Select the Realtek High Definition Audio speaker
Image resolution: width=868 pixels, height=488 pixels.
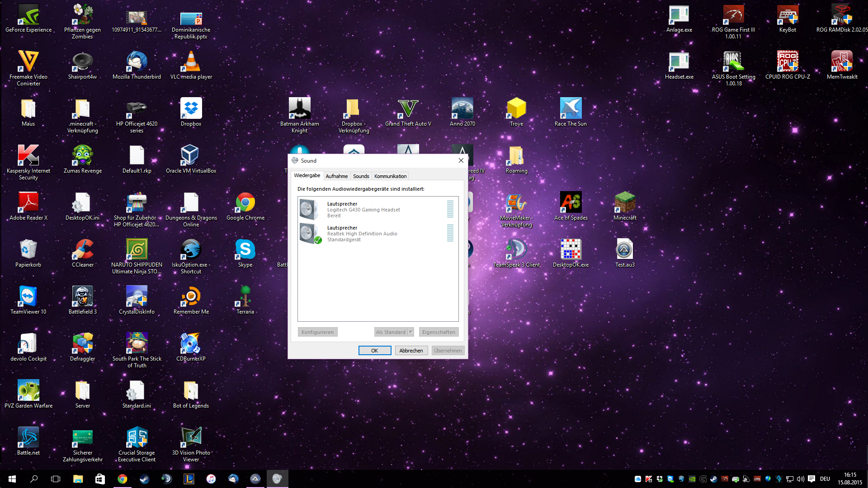(x=362, y=234)
